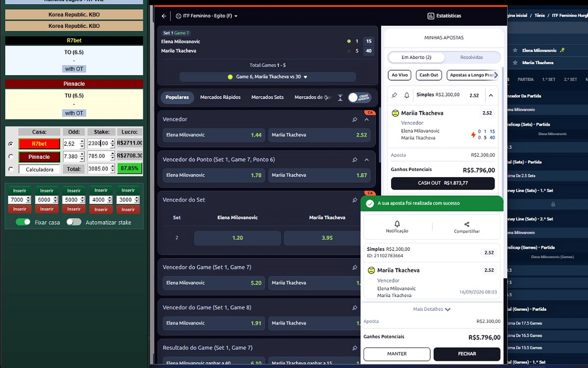Select the R7bet radio button
588x368 pixels.
11,144
